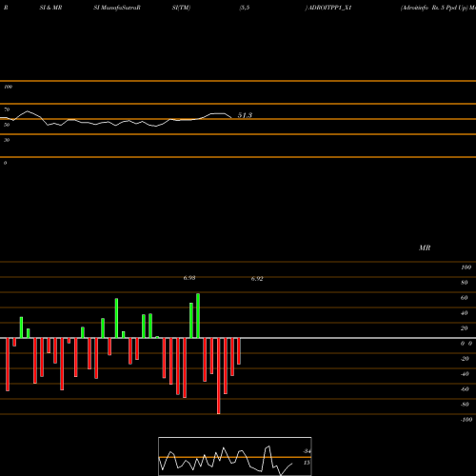Click the 51.3 RSI current value
The width and height of the screenshot is (476, 476).
(x=245, y=115)
